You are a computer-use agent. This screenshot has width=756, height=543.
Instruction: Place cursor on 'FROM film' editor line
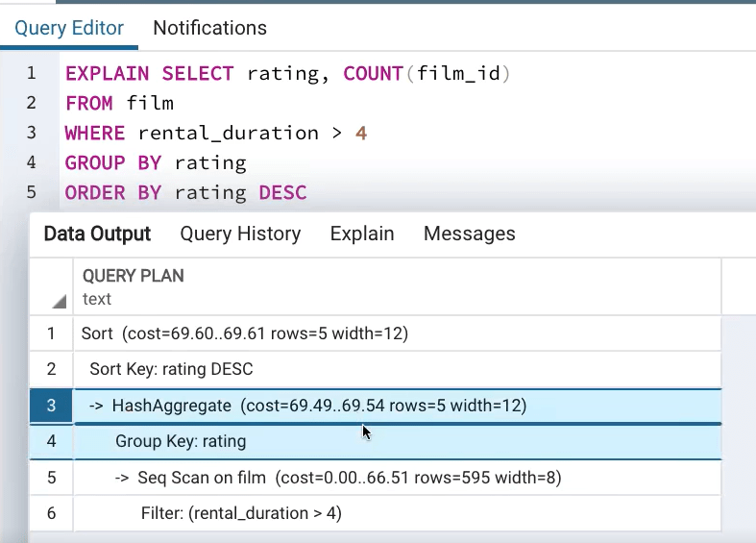tap(119, 103)
